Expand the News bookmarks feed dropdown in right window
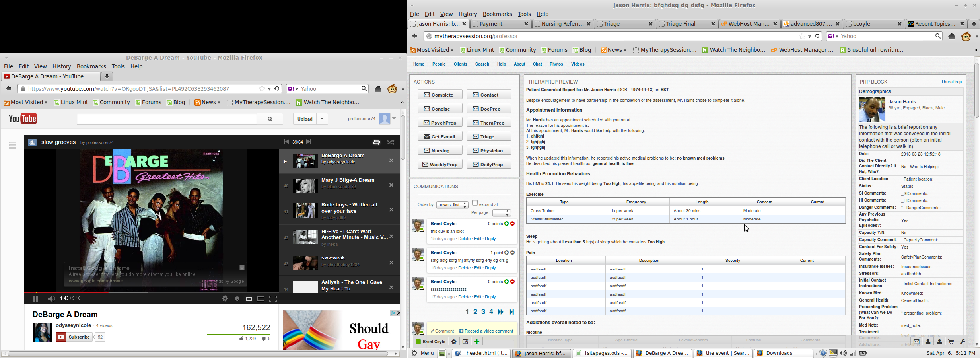This screenshot has width=980, height=358. click(613, 50)
